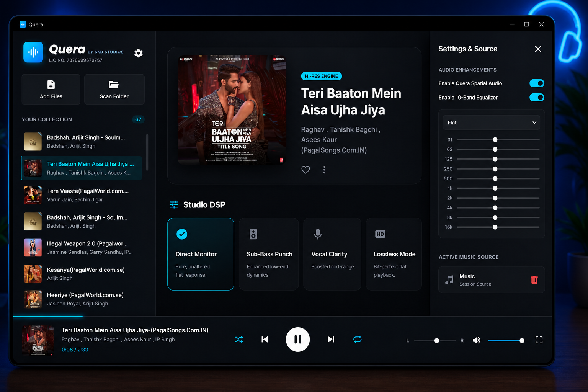The height and width of the screenshot is (392, 588).
Task: Pause the current song
Action: [x=298, y=340]
